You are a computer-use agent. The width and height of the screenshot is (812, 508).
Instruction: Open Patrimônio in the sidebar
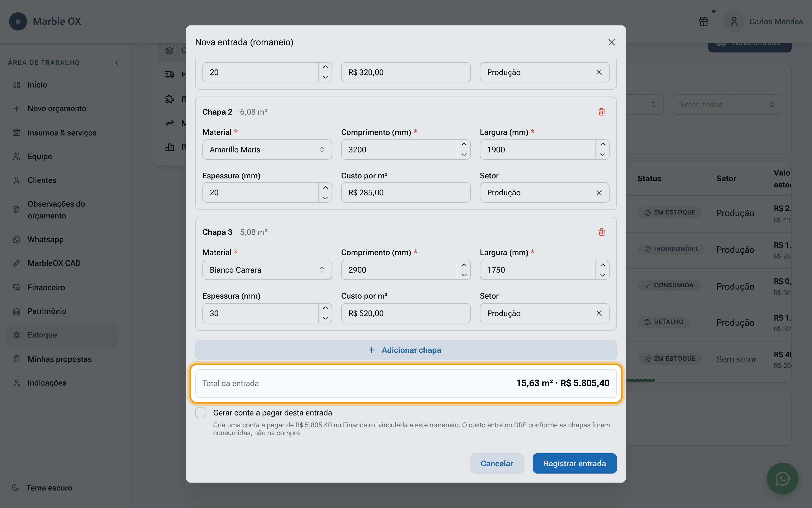pyautogui.click(x=62, y=311)
